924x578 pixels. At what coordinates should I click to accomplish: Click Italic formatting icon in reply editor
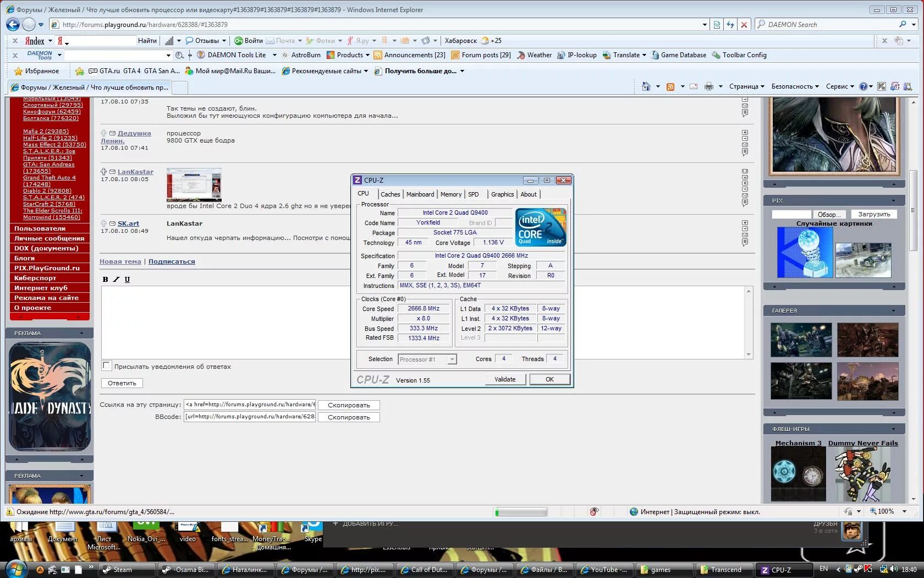pos(116,280)
